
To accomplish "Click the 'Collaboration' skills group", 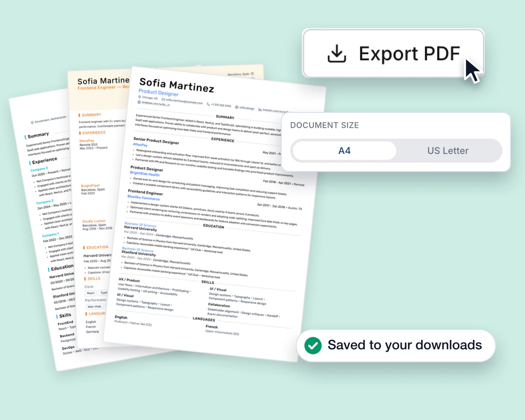I will pos(219,305).
